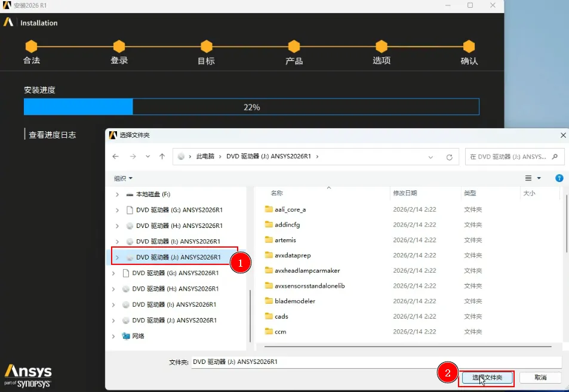Select the artemis folder icon

pos(269,239)
